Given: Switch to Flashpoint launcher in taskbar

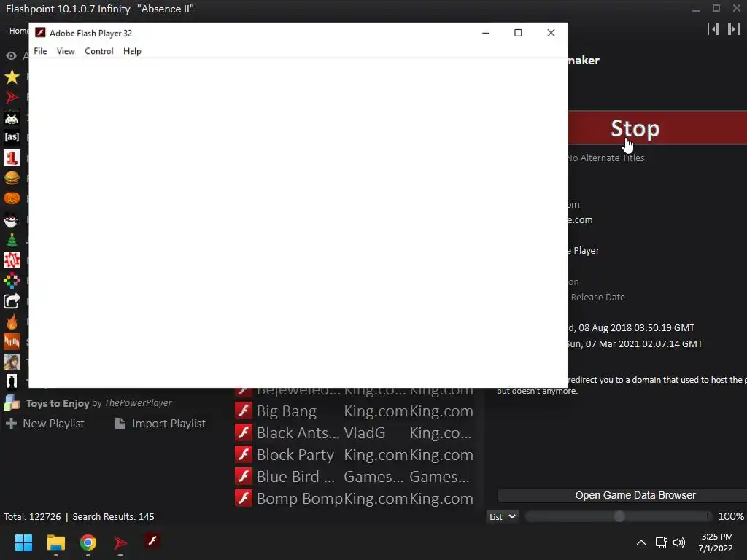Looking at the screenshot, I should tap(120, 542).
